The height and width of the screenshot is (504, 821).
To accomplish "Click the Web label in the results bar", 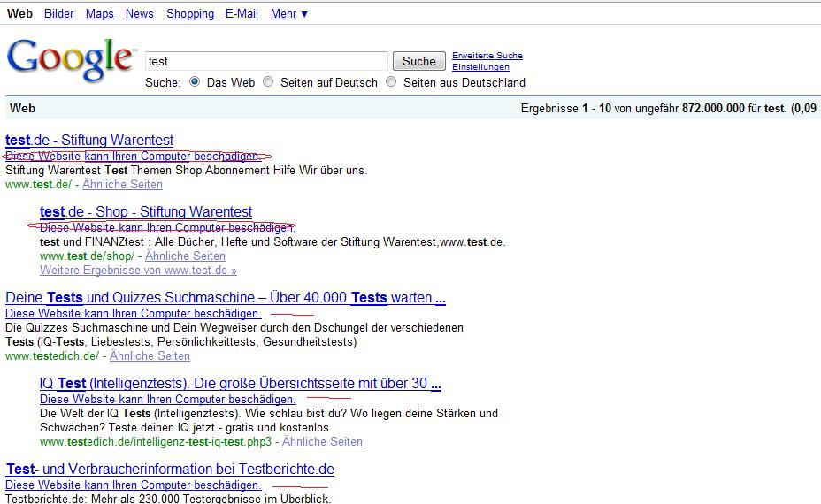I will (x=22, y=109).
